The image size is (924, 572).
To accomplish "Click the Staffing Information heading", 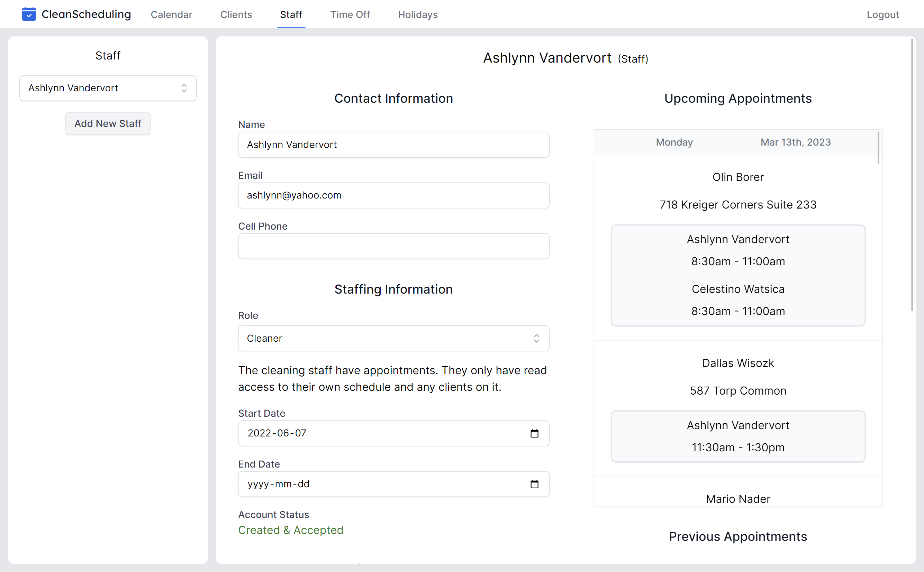I will point(393,289).
